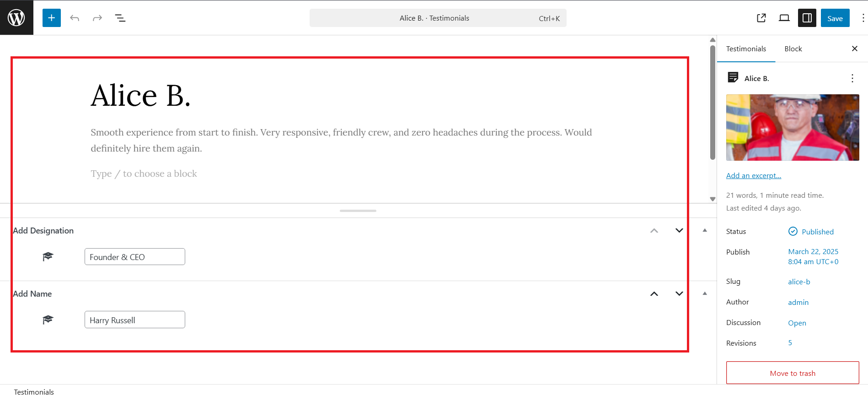Move Add Name panel up
The image size is (868, 396).
[654, 293]
